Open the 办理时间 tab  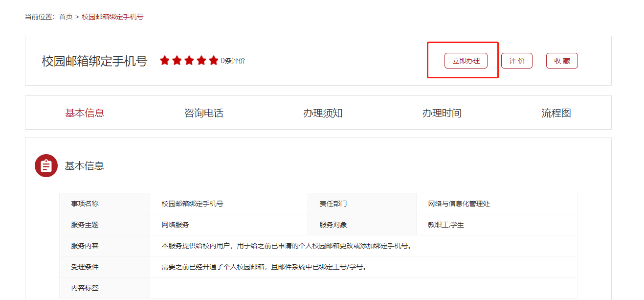pyautogui.click(x=442, y=113)
